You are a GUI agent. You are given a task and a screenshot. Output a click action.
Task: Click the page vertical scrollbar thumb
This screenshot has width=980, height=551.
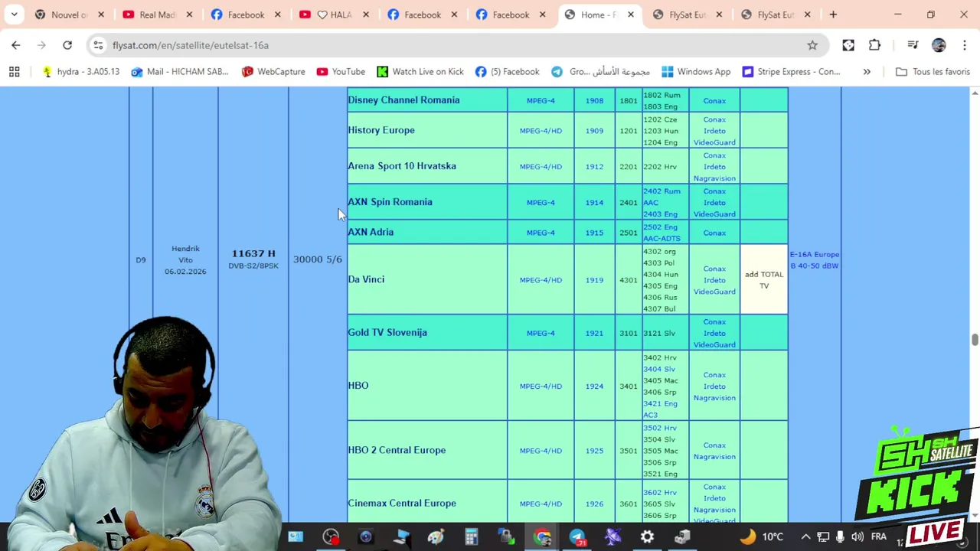pos(974,340)
